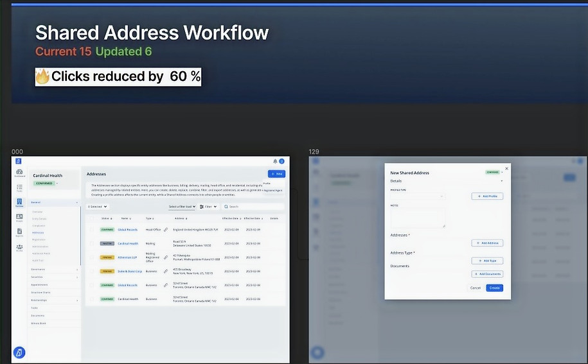Tick the select-all checkbox in the table header
588x364 pixels.
92,218
